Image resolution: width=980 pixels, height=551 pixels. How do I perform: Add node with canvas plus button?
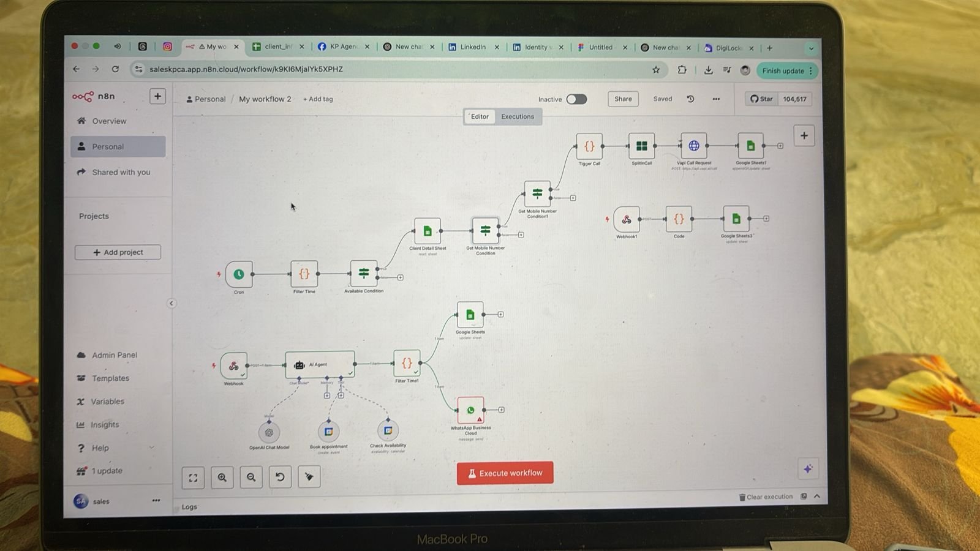pos(804,136)
